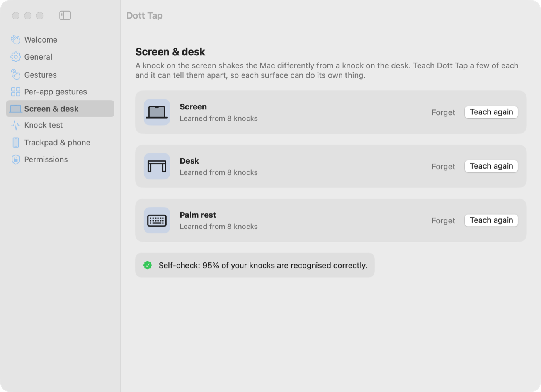Open the Gestures section label
The image size is (541, 392).
coord(40,75)
